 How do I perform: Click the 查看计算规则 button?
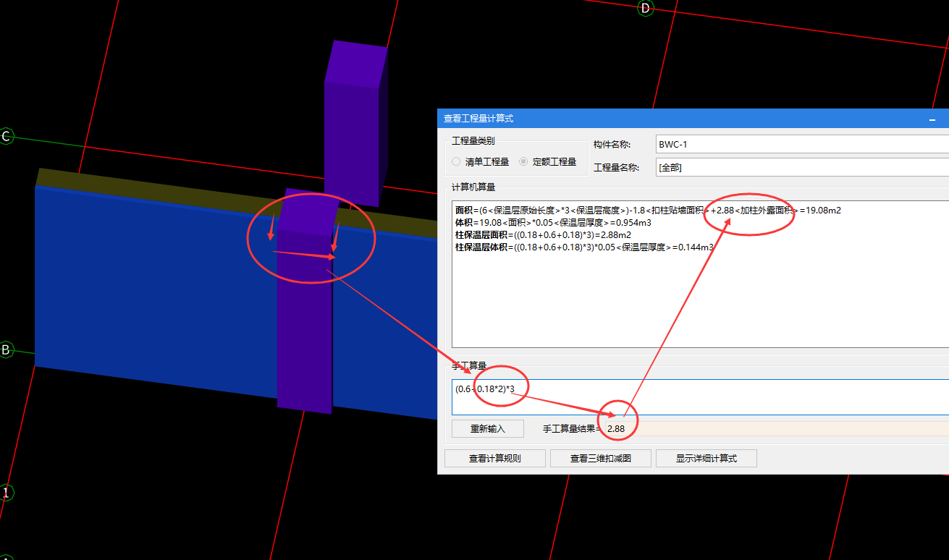(x=495, y=458)
